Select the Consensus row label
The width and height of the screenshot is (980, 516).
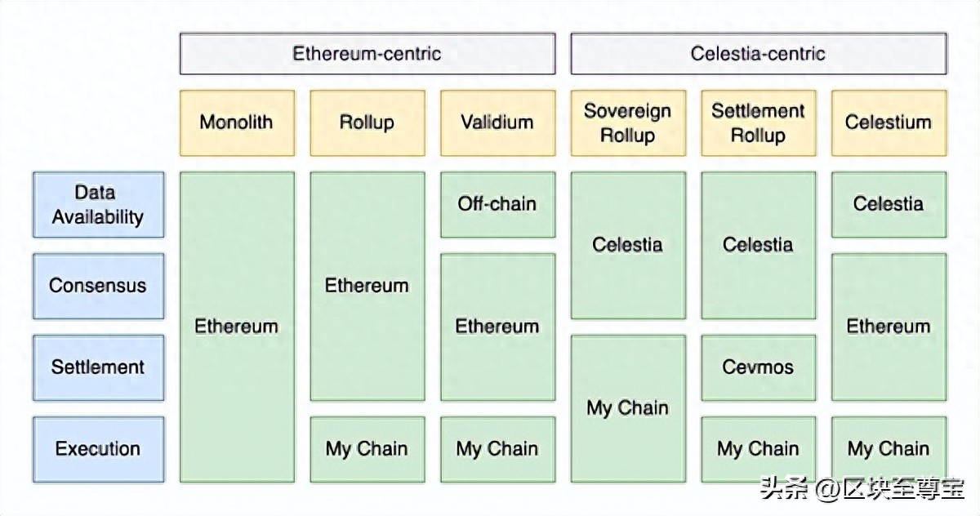(x=98, y=286)
